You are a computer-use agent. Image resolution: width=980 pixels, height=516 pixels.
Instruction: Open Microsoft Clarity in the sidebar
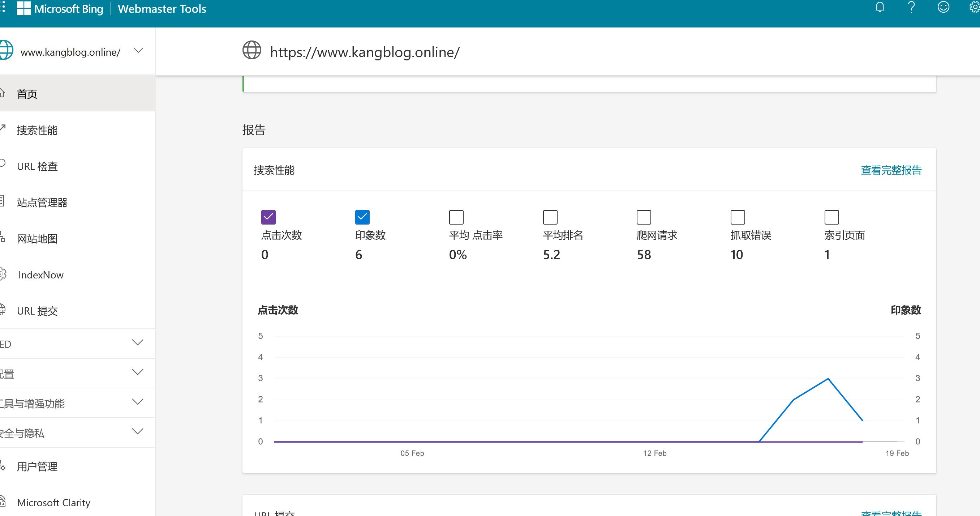point(78,502)
